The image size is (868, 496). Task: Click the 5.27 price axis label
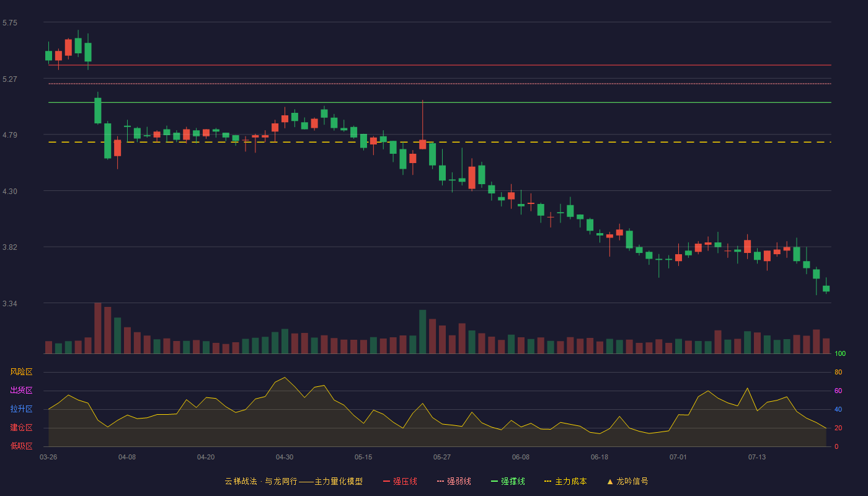(x=10, y=79)
